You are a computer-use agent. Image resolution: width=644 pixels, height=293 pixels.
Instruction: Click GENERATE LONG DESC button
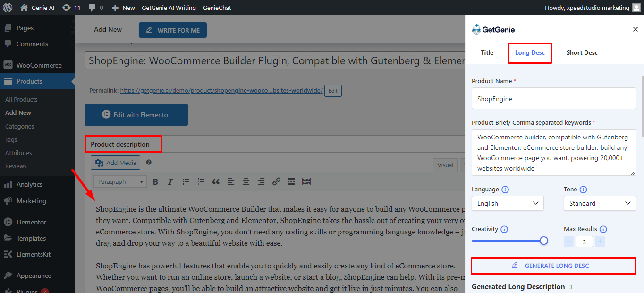pos(553,266)
